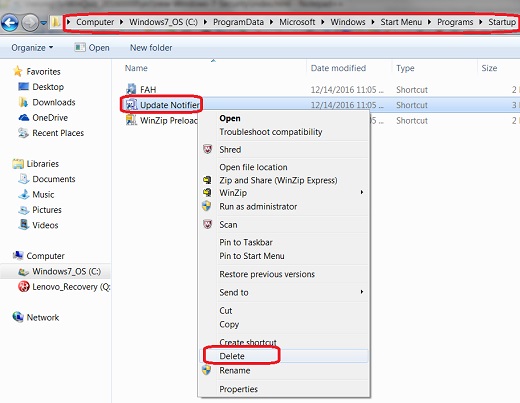Expand the WinZip submenu arrow

coord(362,192)
